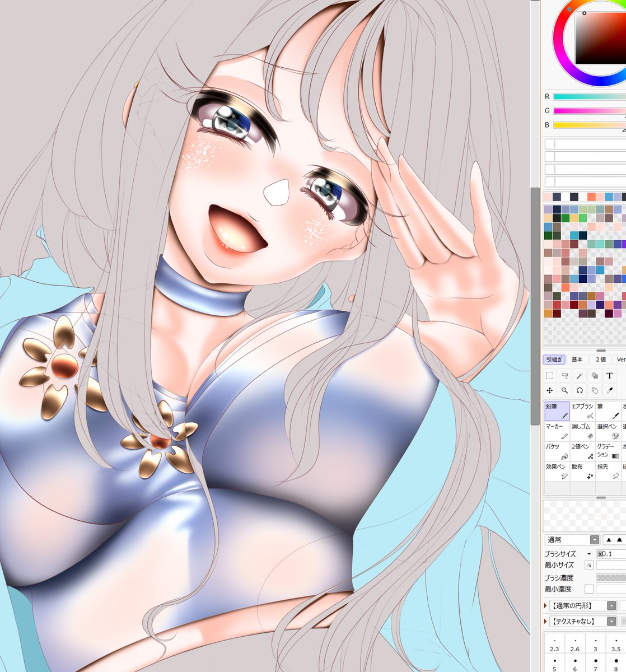
Task: Choose the 2値ペン binary pen
Action: coord(582,451)
